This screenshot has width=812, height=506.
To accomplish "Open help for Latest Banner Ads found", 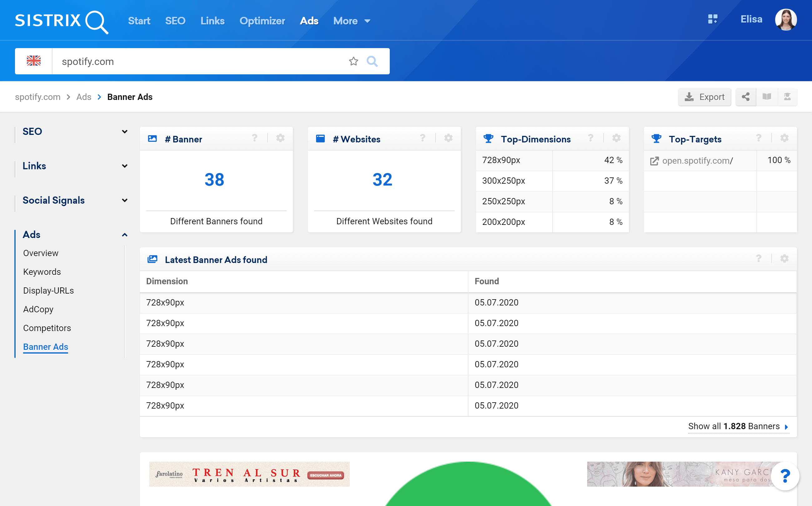I will pyautogui.click(x=759, y=258).
